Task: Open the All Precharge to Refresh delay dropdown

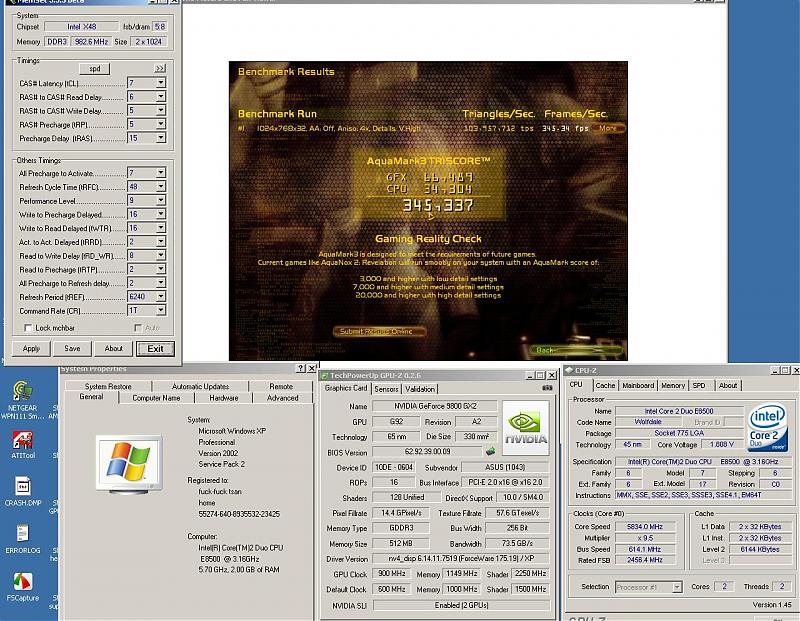Action: coord(161,283)
